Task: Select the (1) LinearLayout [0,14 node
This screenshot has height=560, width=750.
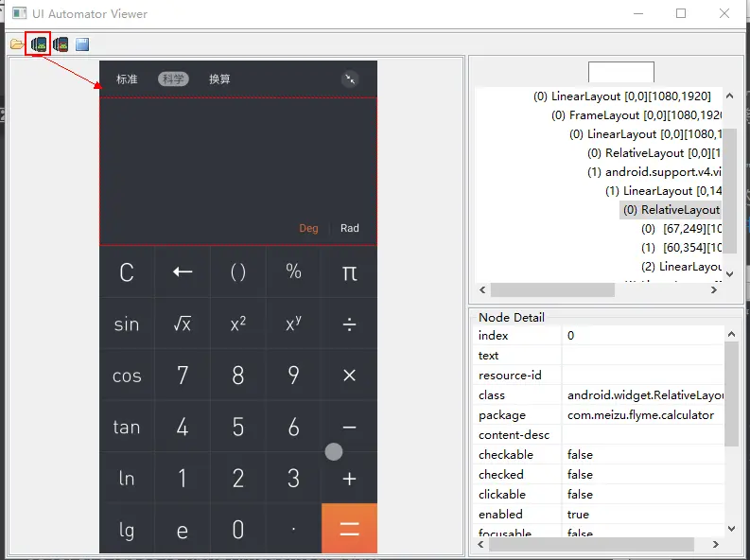Action: coord(663,191)
